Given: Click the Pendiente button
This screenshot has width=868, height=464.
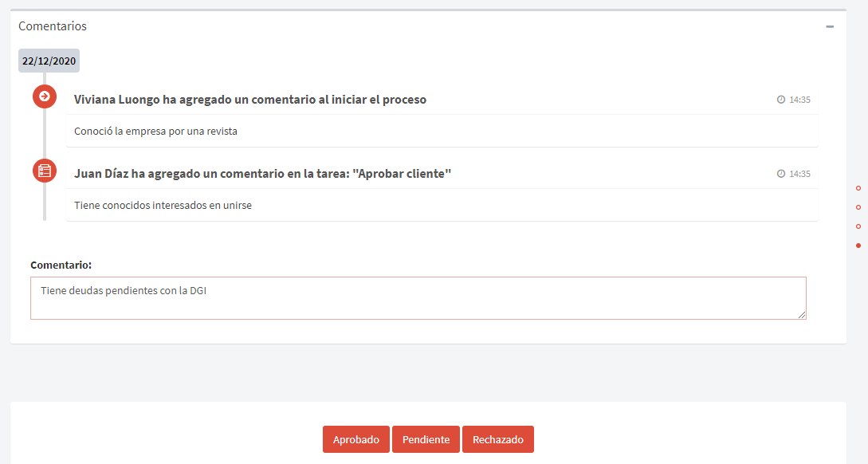Looking at the screenshot, I should (x=426, y=439).
